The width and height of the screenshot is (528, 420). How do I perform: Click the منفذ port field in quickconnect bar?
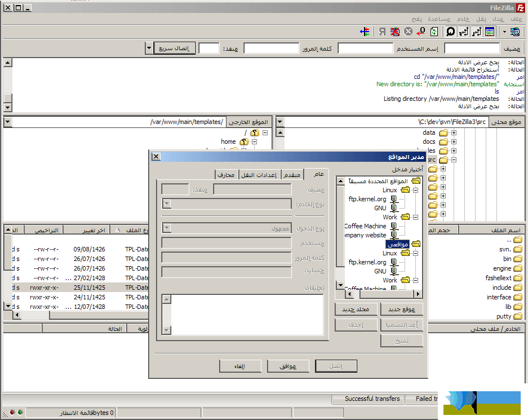point(208,48)
